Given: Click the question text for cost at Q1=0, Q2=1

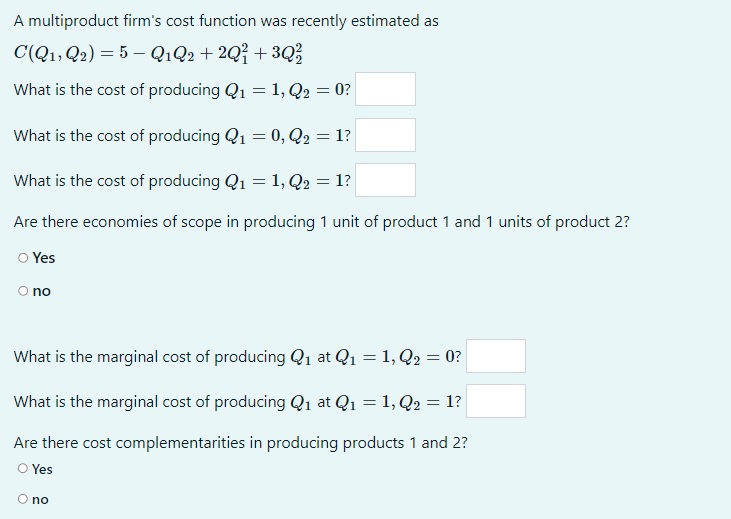Looking at the screenshot, I should point(182,136).
